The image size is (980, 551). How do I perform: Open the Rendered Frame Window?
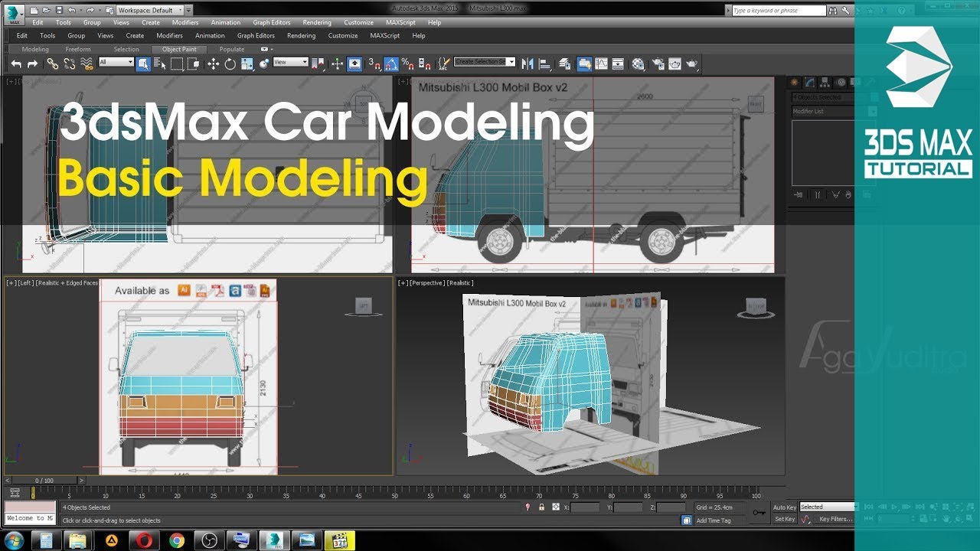click(x=675, y=64)
